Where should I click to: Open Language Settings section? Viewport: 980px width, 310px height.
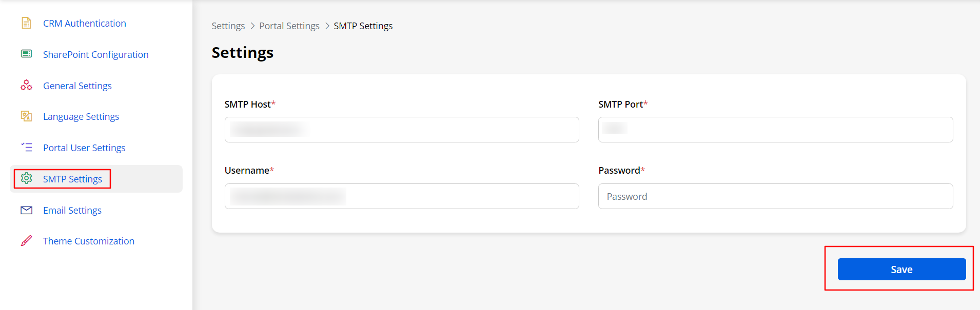[81, 117]
